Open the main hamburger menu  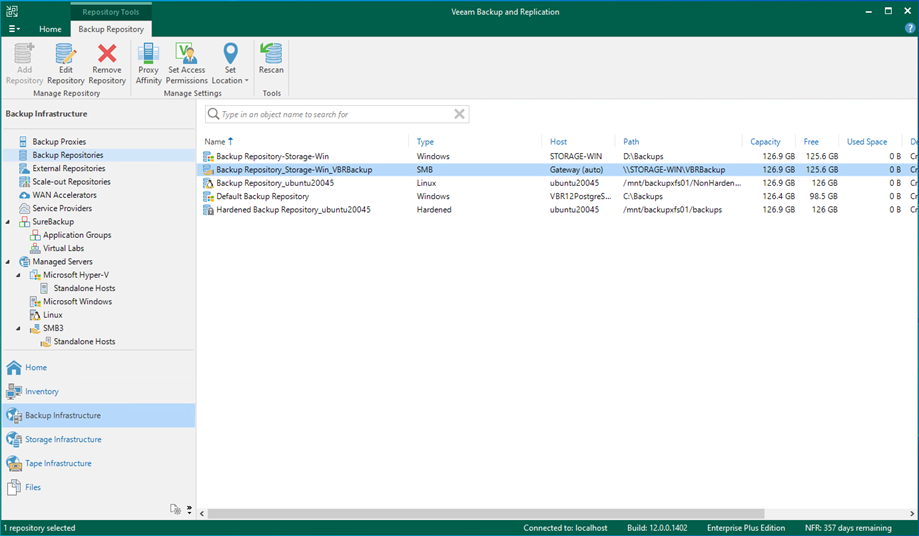14,29
